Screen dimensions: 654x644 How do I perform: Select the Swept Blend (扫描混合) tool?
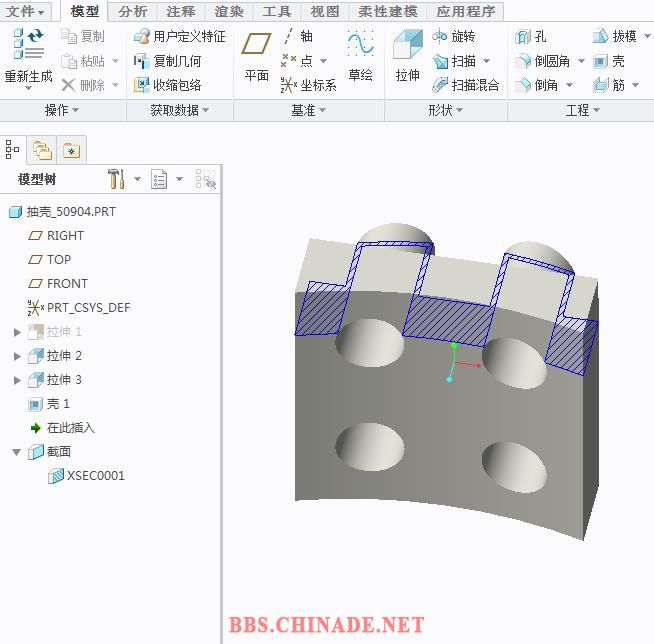[x=465, y=85]
